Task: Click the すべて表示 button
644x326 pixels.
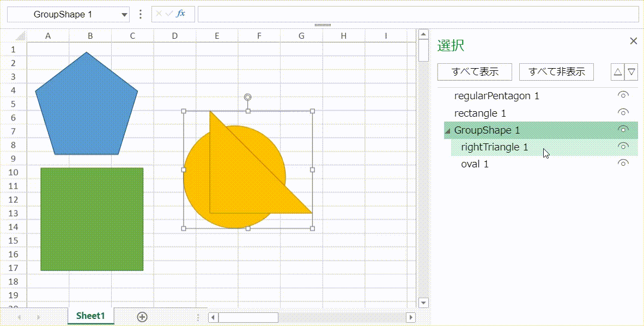Action: point(475,72)
